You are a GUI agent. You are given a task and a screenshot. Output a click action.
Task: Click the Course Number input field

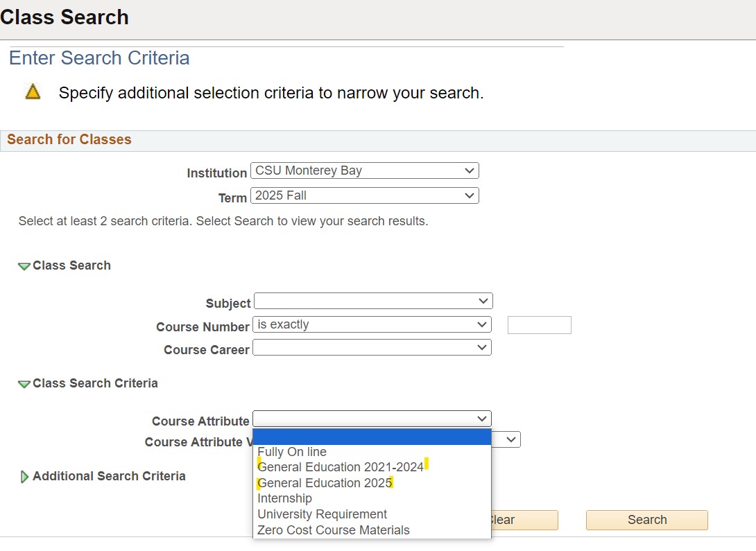[x=539, y=324]
